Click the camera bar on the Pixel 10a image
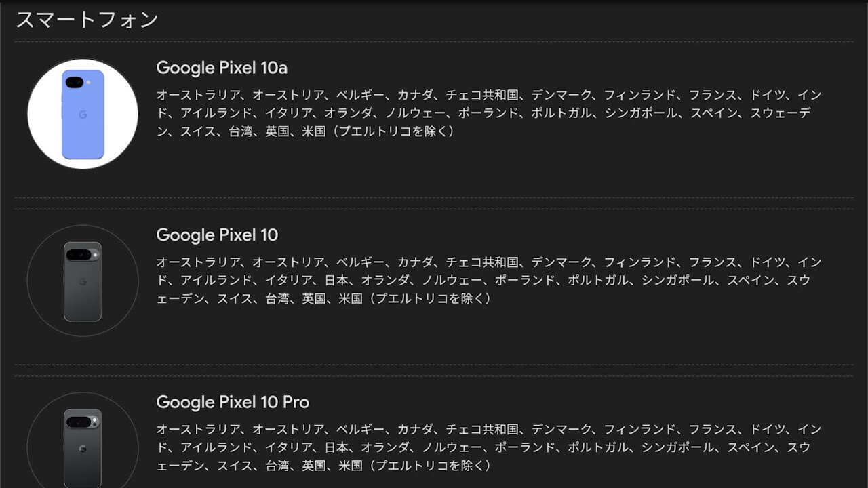Viewport: 868px width, 488px height. tap(75, 83)
